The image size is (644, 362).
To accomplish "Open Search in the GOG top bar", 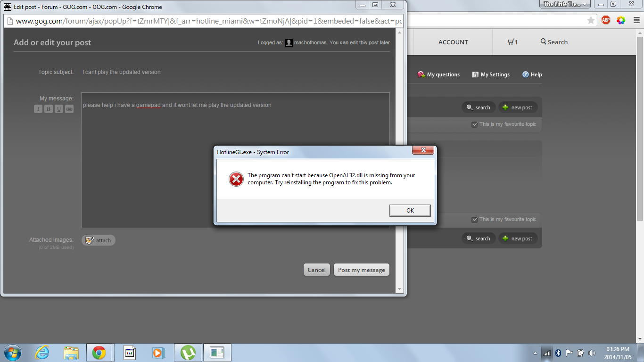I will pyautogui.click(x=554, y=42).
